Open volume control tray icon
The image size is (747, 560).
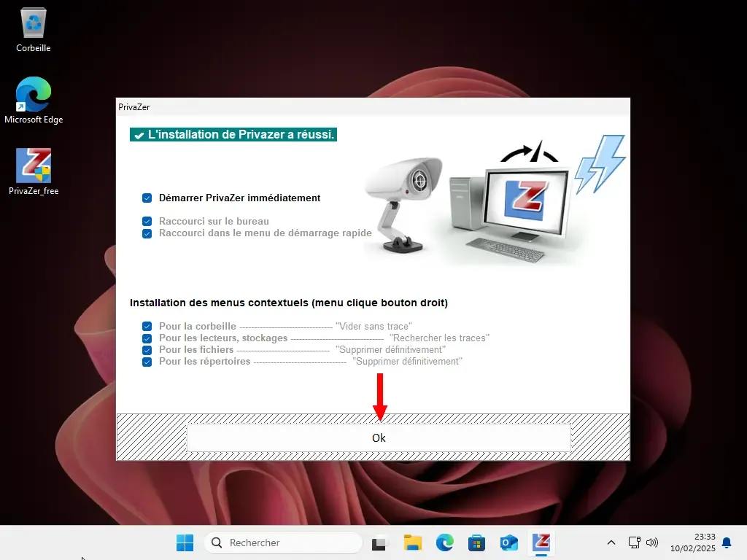[651, 542]
